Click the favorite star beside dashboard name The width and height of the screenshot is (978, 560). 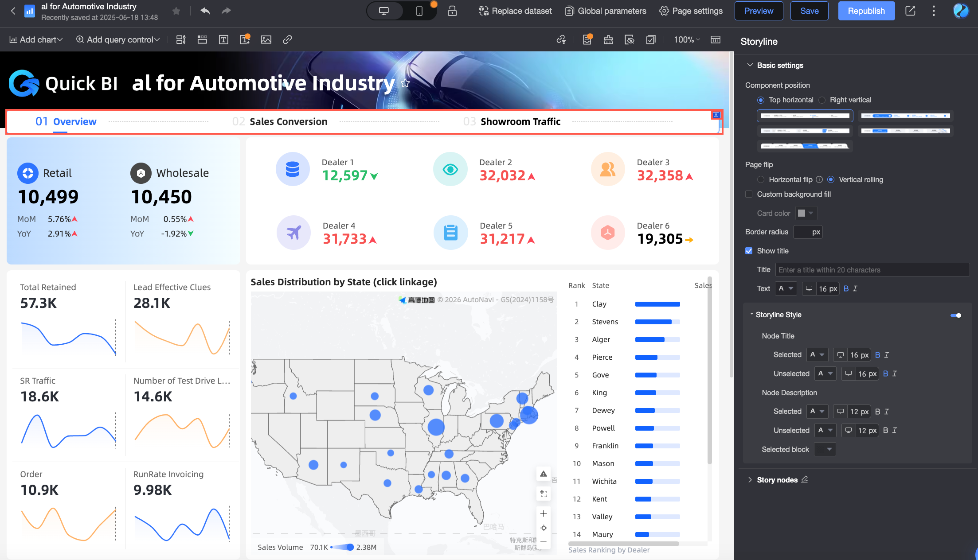click(176, 11)
